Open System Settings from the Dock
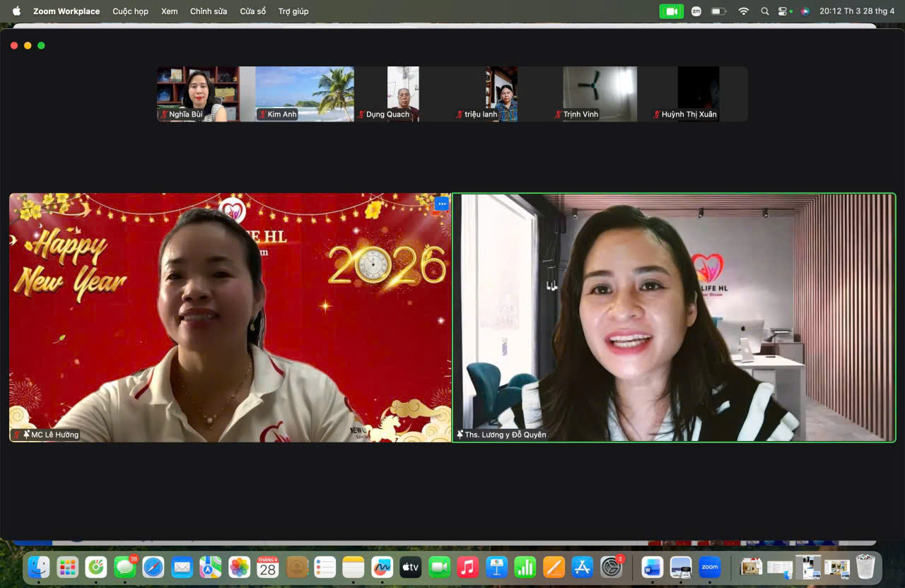 point(612,567)
